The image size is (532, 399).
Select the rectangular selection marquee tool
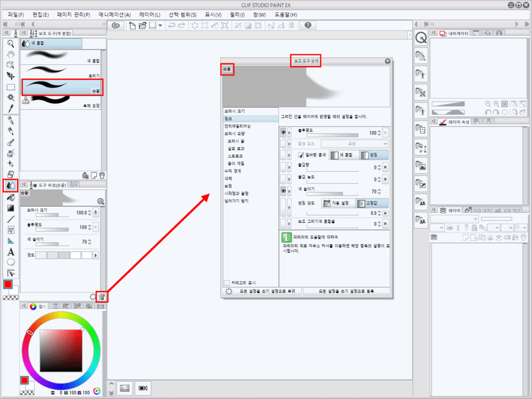pyautogui.click(x=10, y=87)
